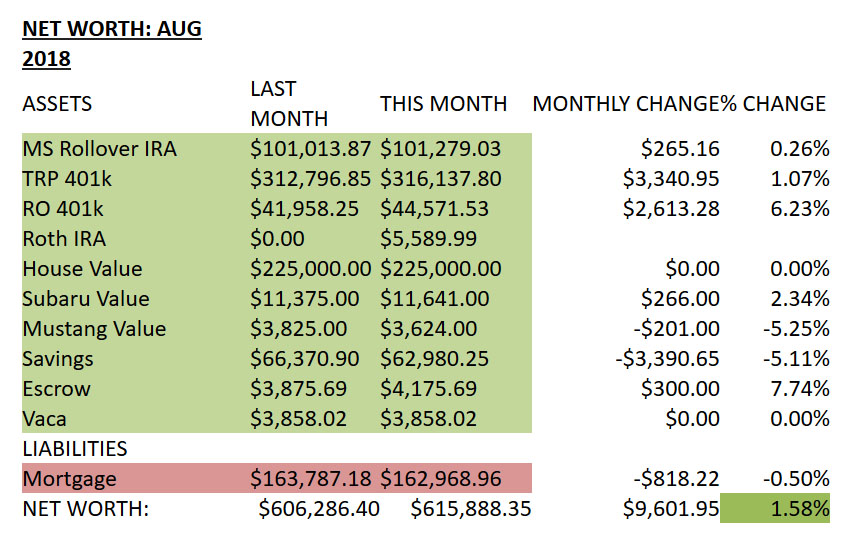Select the Mustang Value -5.25% cell
Screen dimensions: 849x541
pyautogui.click(x=797, y=329)
